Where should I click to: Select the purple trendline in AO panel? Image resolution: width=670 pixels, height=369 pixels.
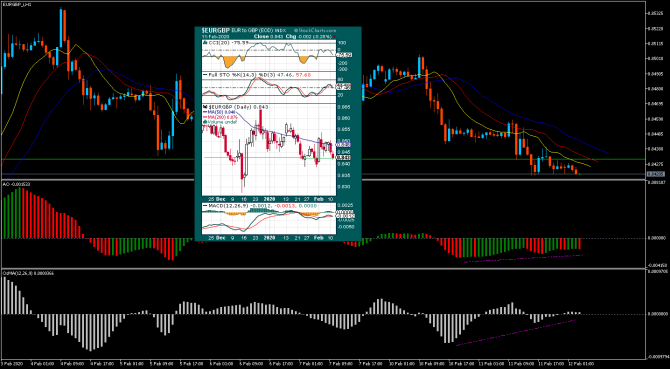pos(523,258)
